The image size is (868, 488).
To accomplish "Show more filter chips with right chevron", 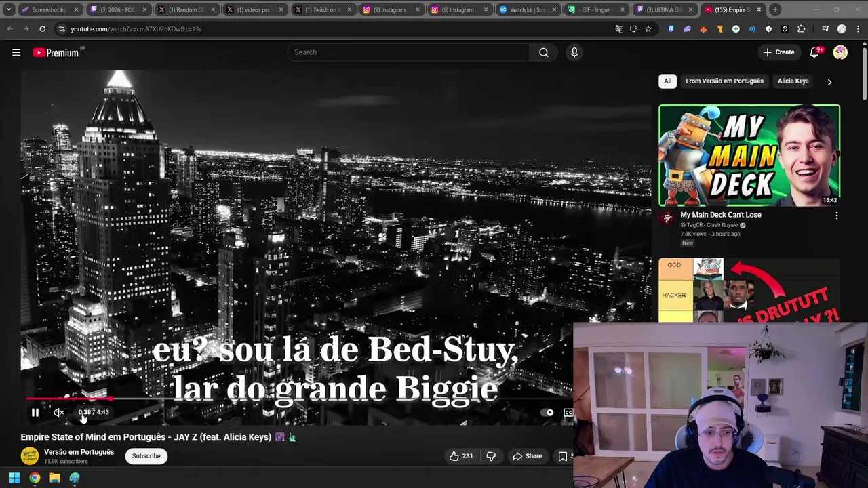I will [829, 81].
